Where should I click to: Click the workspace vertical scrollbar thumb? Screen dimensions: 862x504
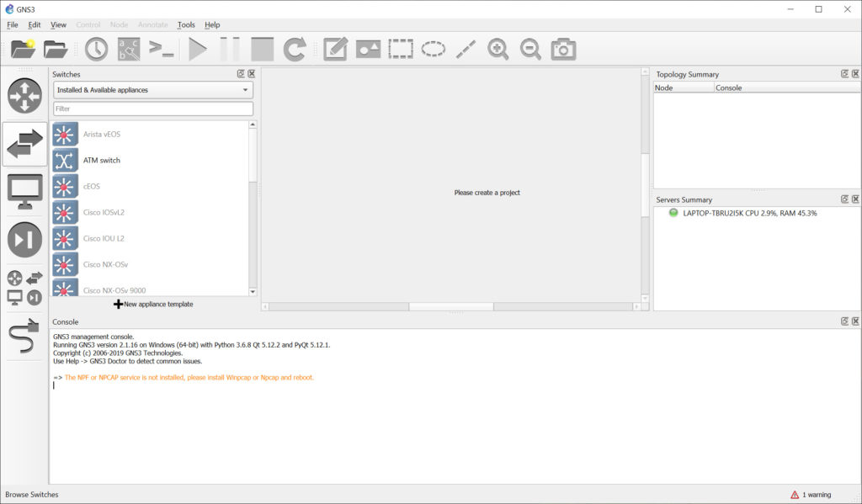tap(646, 186)
